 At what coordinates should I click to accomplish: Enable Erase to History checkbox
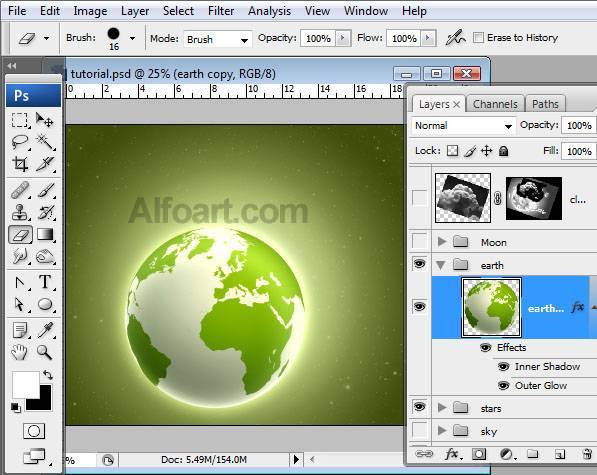(478, 38)
